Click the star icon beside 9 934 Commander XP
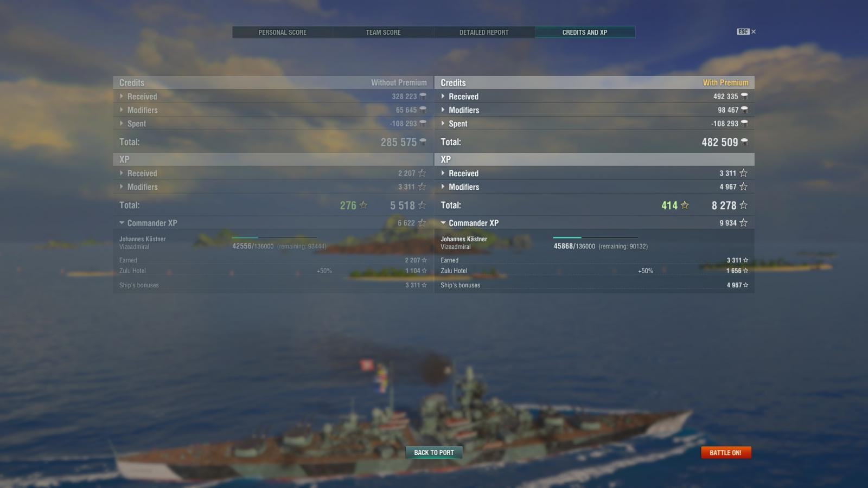Image resolution: width=868 pixels, height=488 pixels. pyautogui.click(x=743, y=223)
